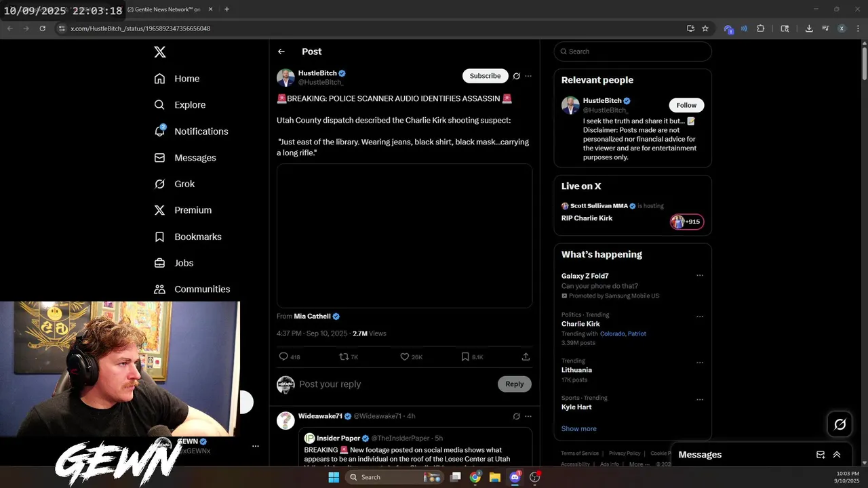Open Galaxy Z Fold7 promoted trend
This screenshot has width=868, height=488.
[x=585, y=276]
